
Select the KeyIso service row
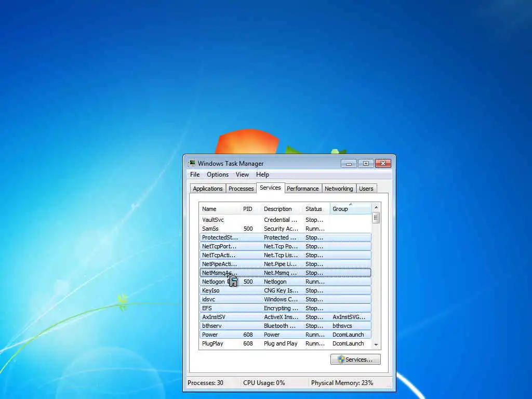click(285, 290)
